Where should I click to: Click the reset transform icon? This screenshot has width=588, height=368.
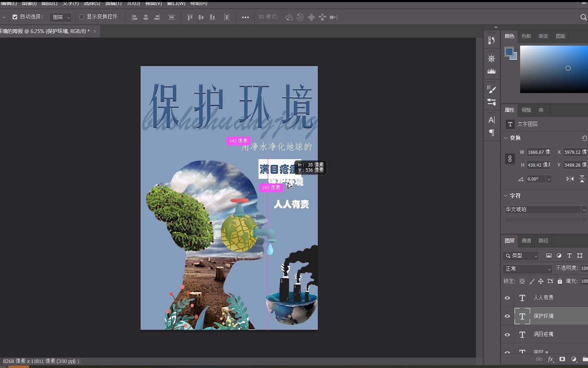pos(584,138)
